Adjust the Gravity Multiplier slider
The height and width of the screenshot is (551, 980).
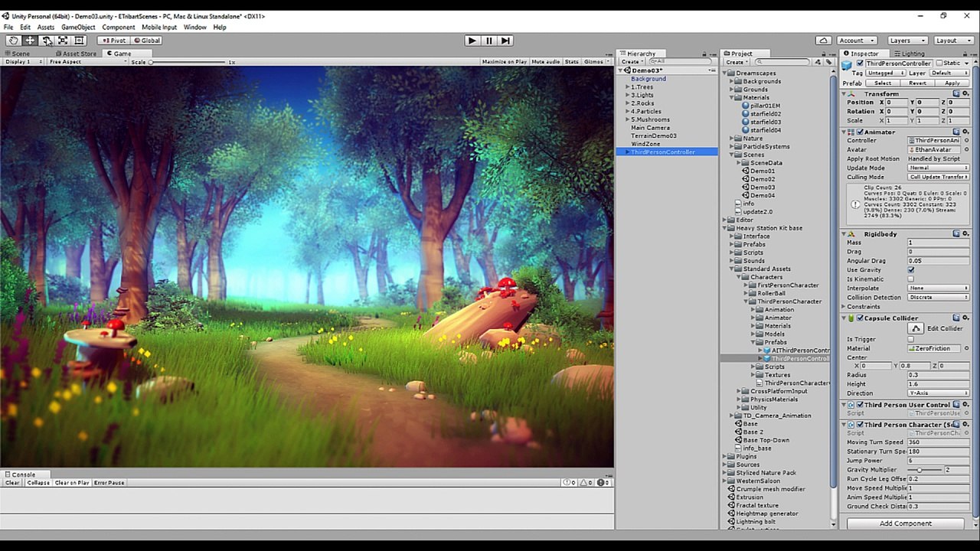pos(923,470)
